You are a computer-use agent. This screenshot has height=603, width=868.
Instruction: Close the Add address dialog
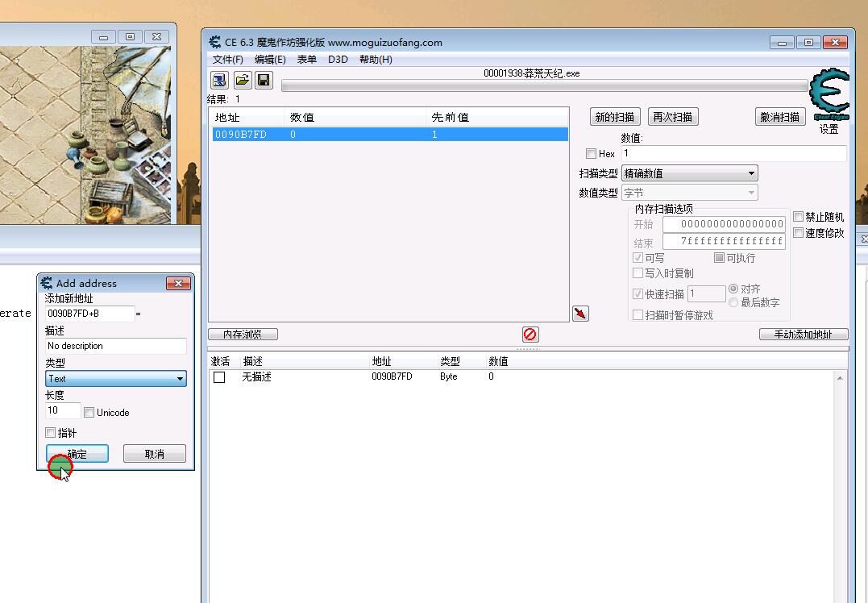pos(178,283)
